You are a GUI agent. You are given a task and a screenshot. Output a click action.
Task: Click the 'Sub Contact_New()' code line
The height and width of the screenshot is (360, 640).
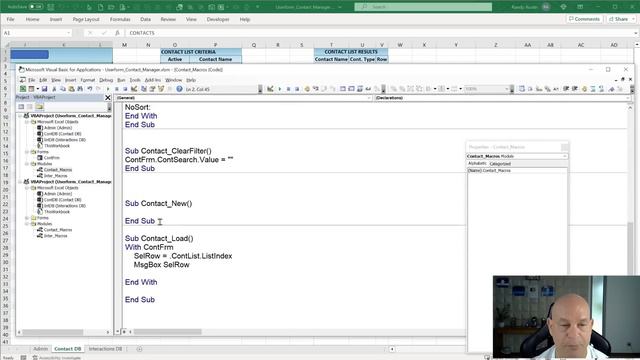tap(158, 203)
